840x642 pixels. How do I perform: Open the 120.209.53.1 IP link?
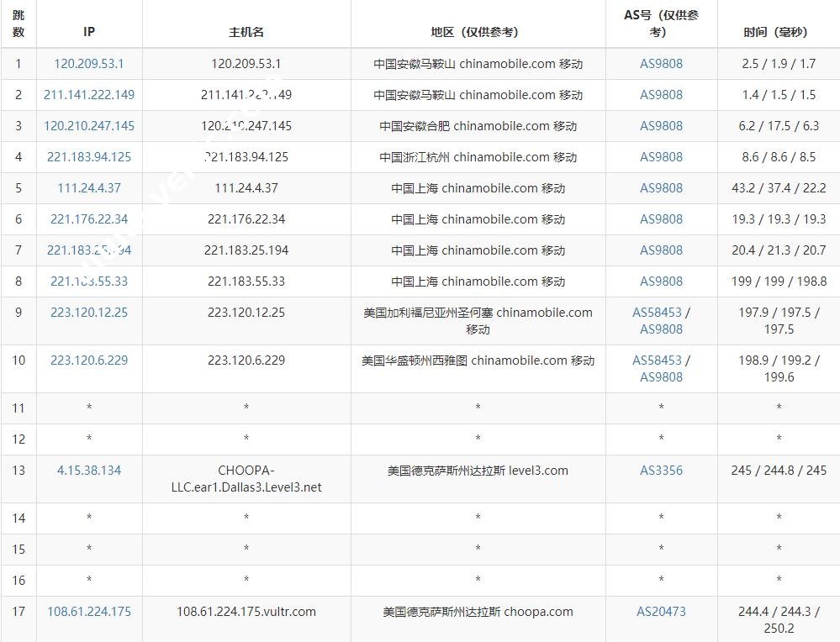(x=89, y=64)
